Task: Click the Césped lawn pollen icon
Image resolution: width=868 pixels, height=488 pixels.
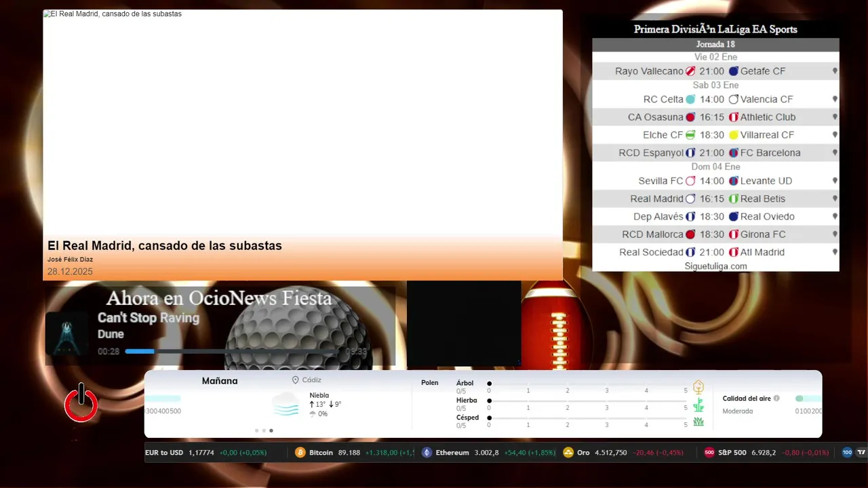Action: point(698,422)
